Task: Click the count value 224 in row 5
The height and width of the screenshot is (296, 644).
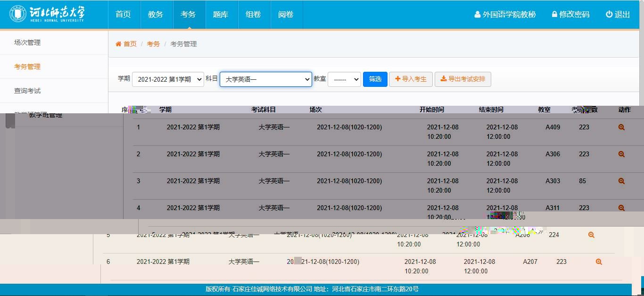Action: click(x=554, y=235)
